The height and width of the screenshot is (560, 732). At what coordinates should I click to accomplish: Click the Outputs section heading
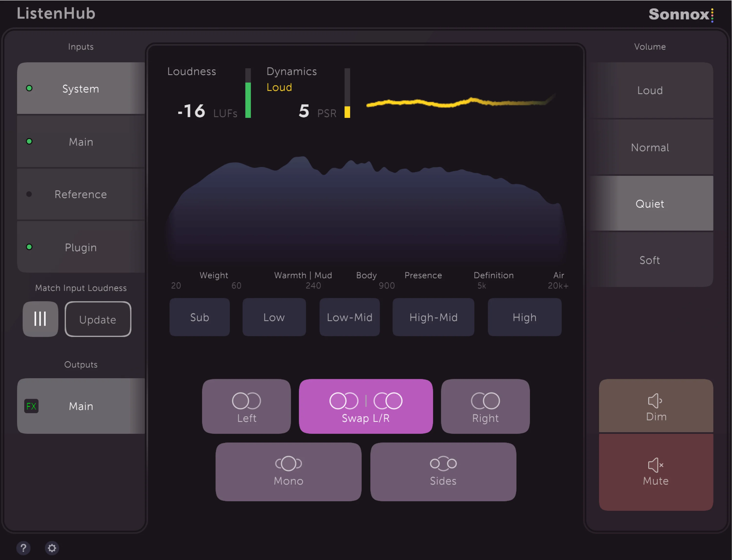[x=81, y=365]
